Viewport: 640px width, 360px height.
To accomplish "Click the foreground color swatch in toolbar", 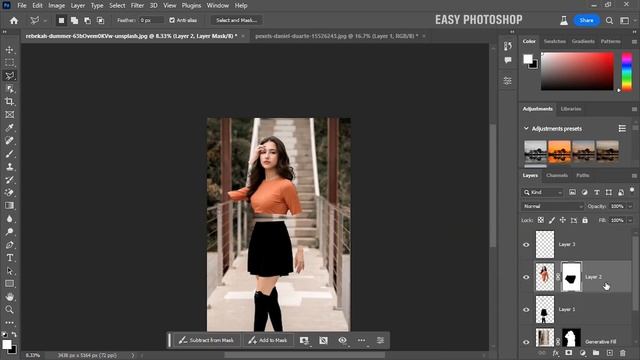I will (x=7, y=345).
